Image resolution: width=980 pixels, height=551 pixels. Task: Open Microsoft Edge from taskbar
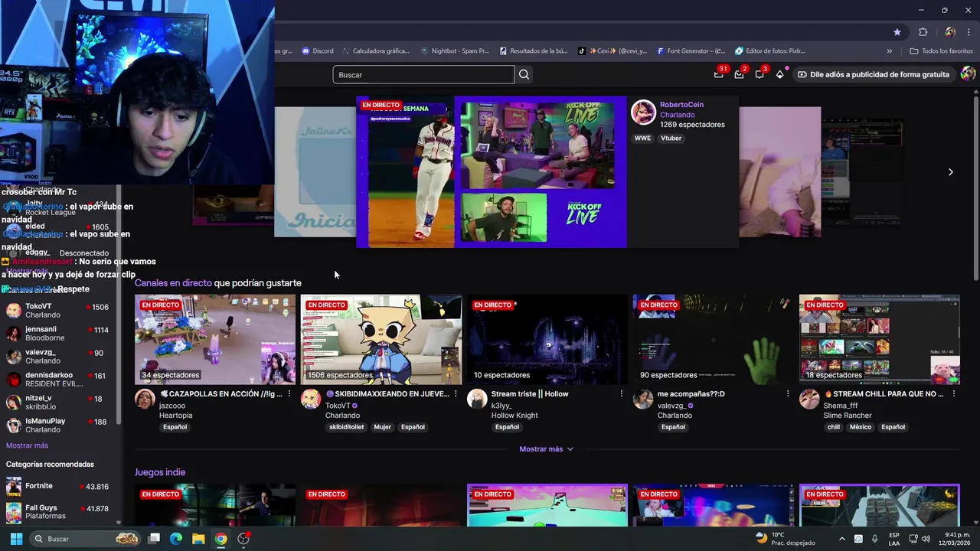tap(176, 539)
